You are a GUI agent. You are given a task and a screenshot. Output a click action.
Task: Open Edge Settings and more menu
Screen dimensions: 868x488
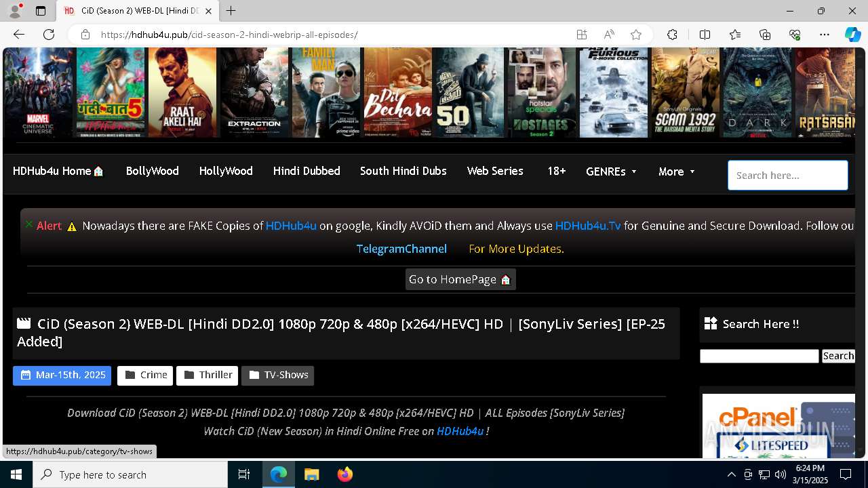pyautogui.click(x=825, y=35)
